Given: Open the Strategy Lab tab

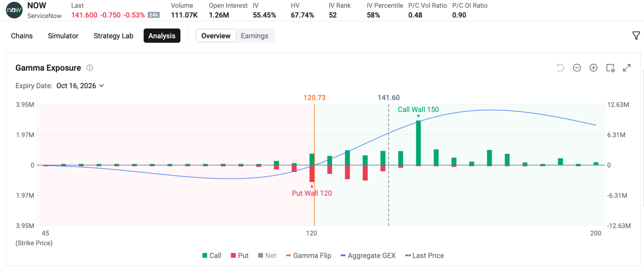Looking at the screenshot, I should tap(114, 36).
